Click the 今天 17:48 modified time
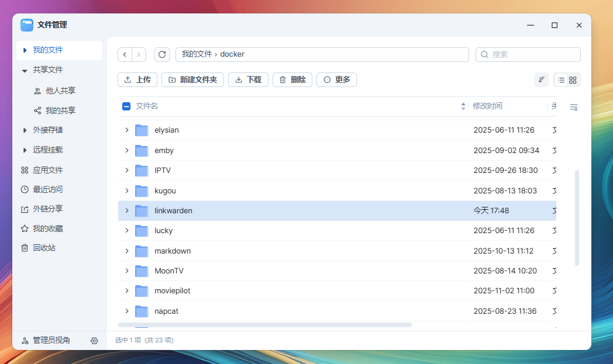Image resolution: width=613 pixels, height=364 pixels. 491,210
